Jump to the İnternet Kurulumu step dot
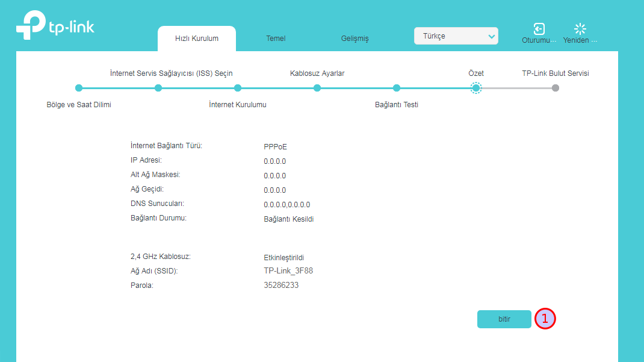This screenshot has height=362, width=644. click(238, 88)
